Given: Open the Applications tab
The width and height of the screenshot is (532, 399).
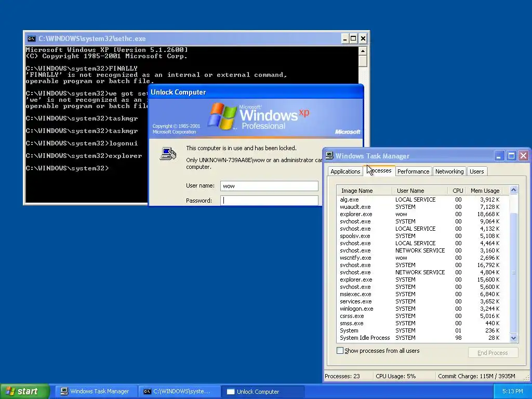Looking at the screenshot, I should [x=345, y=171].
